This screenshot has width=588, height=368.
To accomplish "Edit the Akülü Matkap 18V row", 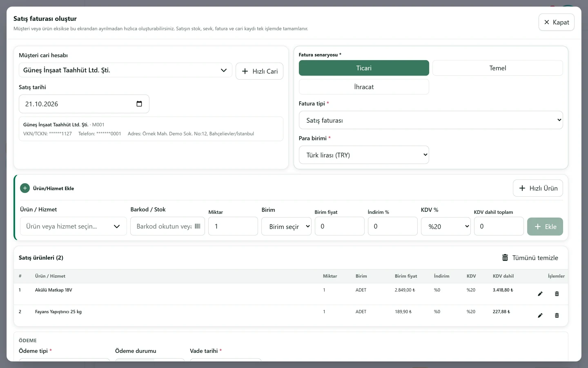I will [540, 294].
